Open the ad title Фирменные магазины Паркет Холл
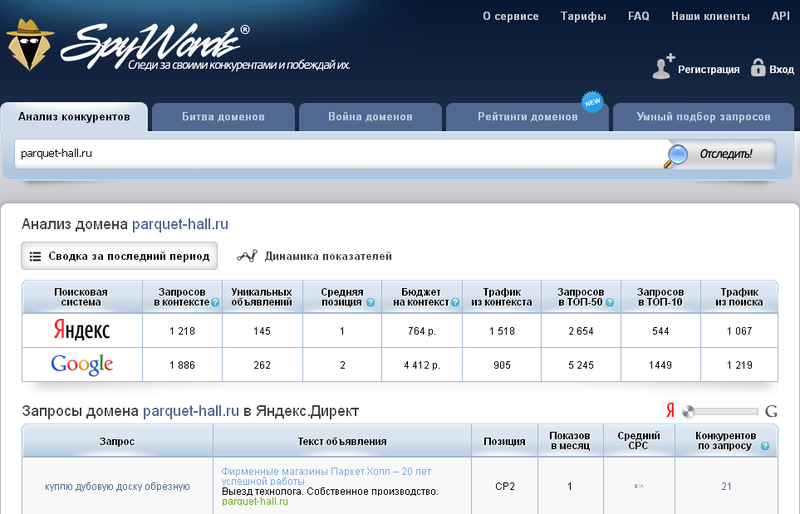800x514 pixels. (326, 476)
